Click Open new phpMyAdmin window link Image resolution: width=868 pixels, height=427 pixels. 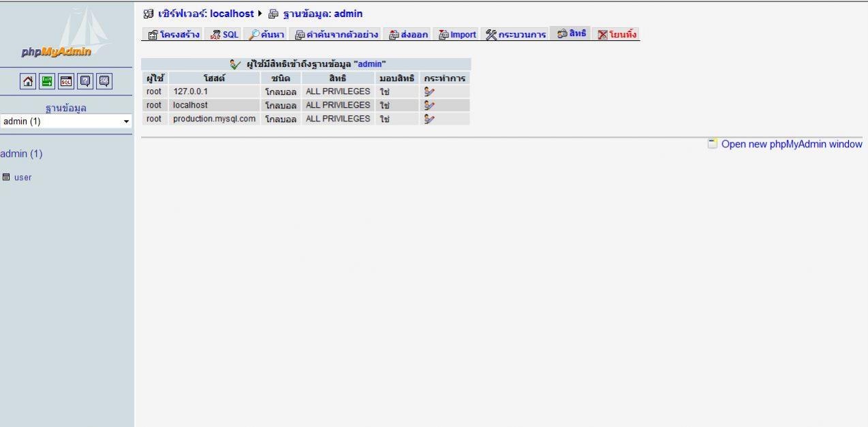click(792, 144)
